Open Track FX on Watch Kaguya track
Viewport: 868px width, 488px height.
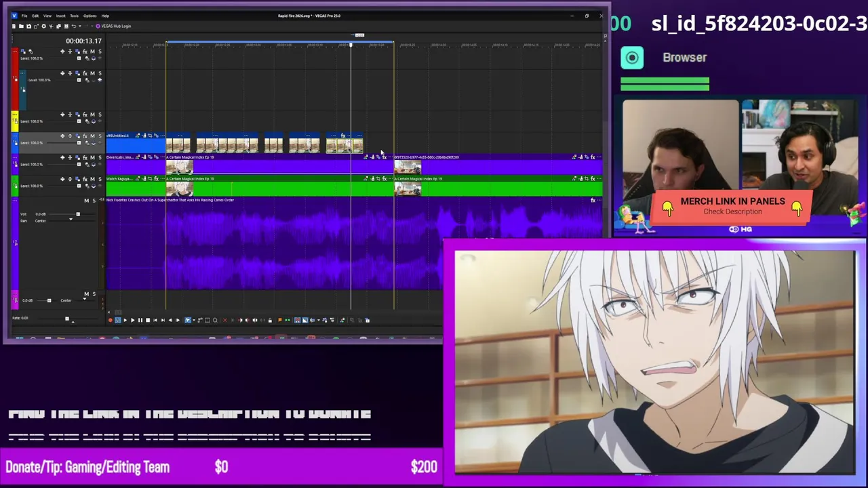[85, 179]
